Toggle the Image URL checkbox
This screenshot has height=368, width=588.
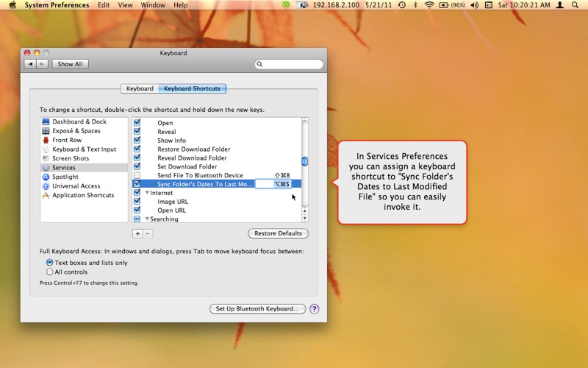(x=137, y=201)
